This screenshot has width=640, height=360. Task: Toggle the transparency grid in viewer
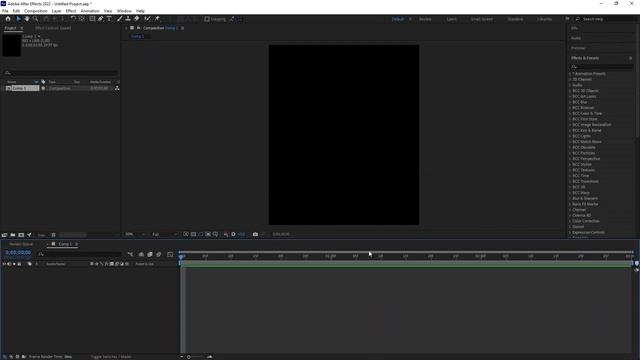[x=193, y=234]
